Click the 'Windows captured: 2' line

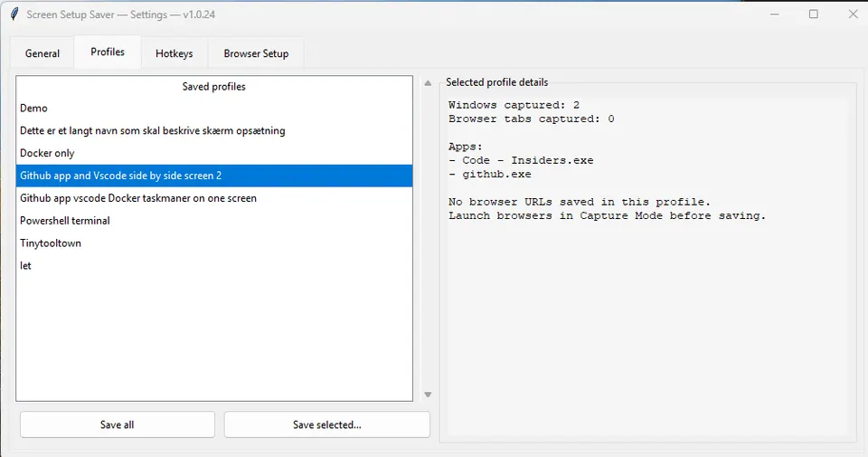click(x=514, y=105)
